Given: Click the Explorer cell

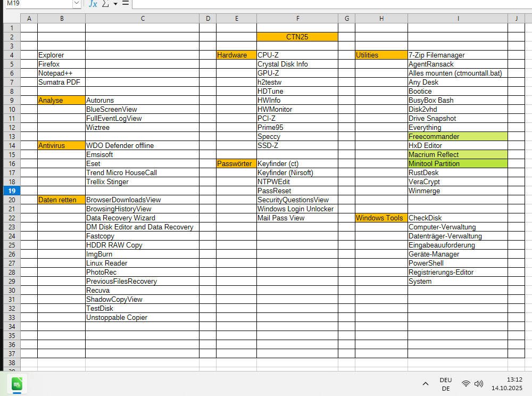Looking at the screenshot, I should pos(61,55).
